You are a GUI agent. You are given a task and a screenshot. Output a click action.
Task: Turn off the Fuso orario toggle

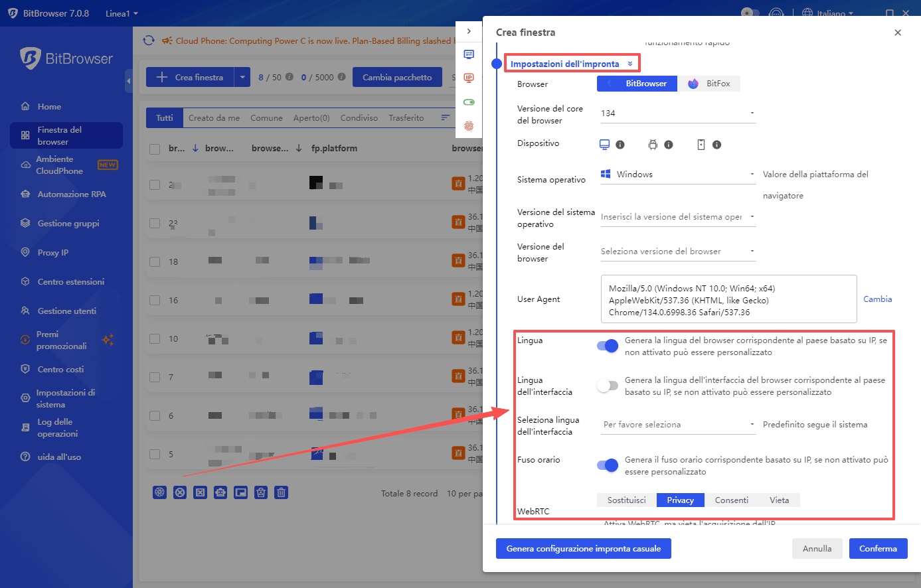(607, 465)
